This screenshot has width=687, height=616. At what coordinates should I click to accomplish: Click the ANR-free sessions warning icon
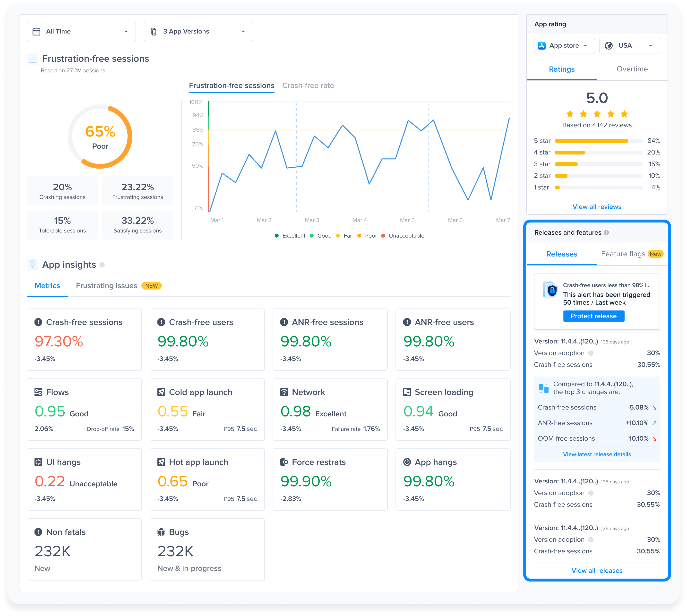[284, 322]
